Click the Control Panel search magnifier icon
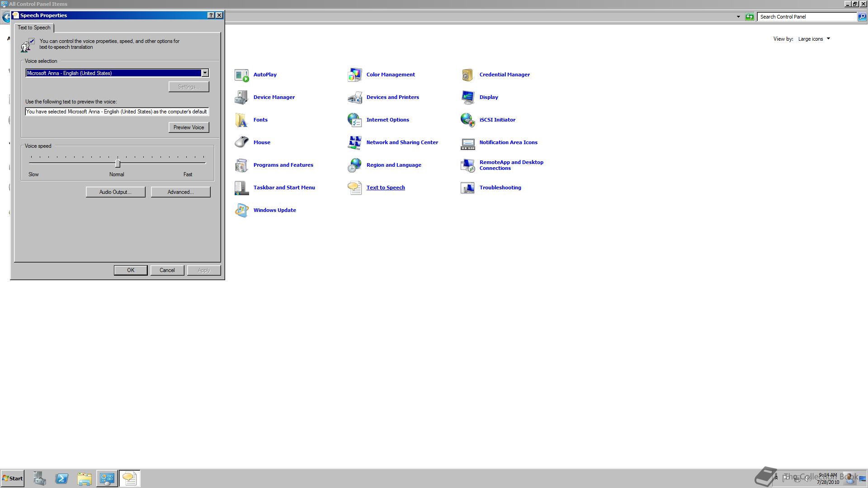Viewport: 868px width, 488px height. pos(862,17)
